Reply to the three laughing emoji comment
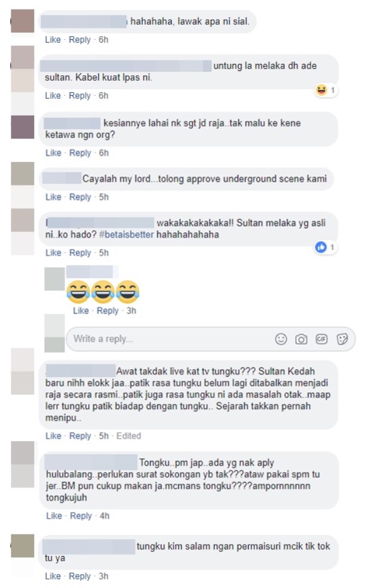 pyautogui.click(x=108, y=311)
